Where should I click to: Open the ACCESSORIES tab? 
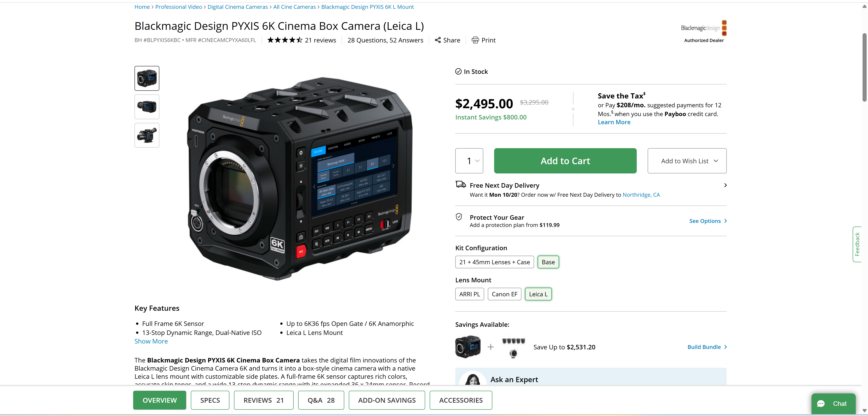coord(461,400)
